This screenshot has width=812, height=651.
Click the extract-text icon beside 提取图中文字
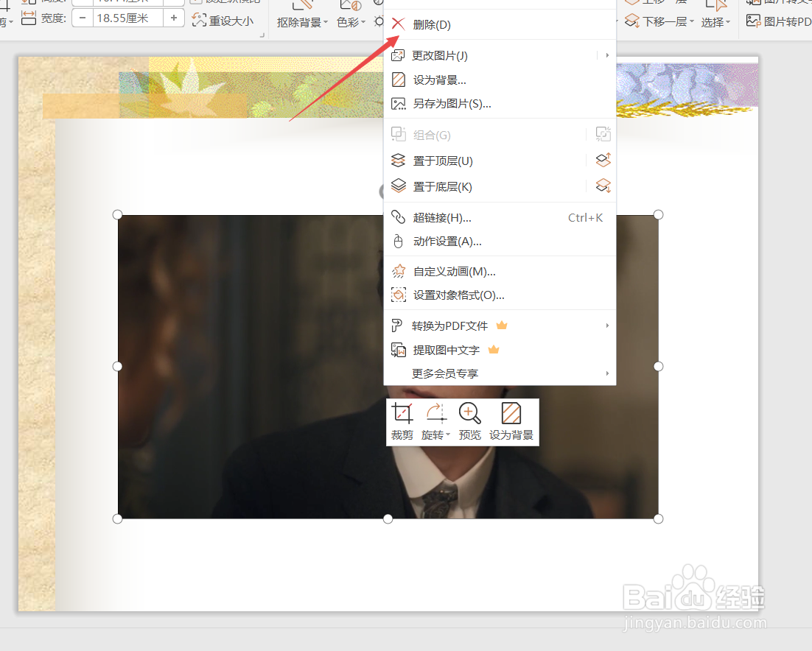pyautogui.click(x=398, y=350)
